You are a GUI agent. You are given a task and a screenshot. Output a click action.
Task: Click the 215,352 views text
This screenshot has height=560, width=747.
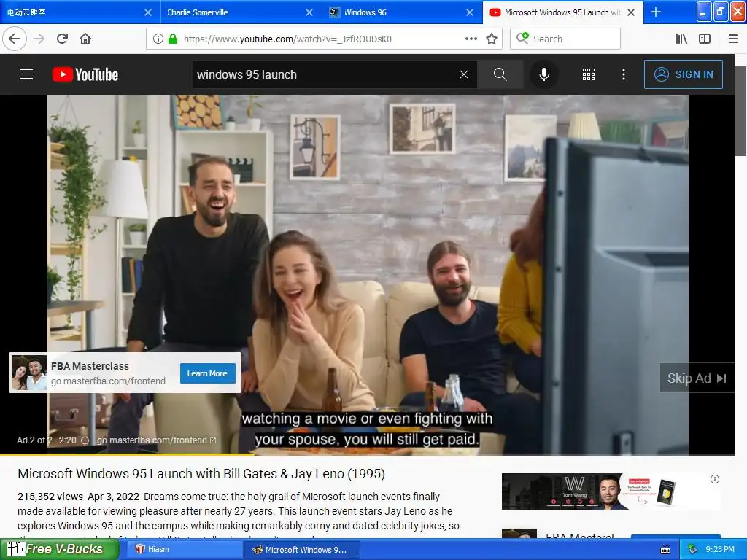[x=50, y=497]
